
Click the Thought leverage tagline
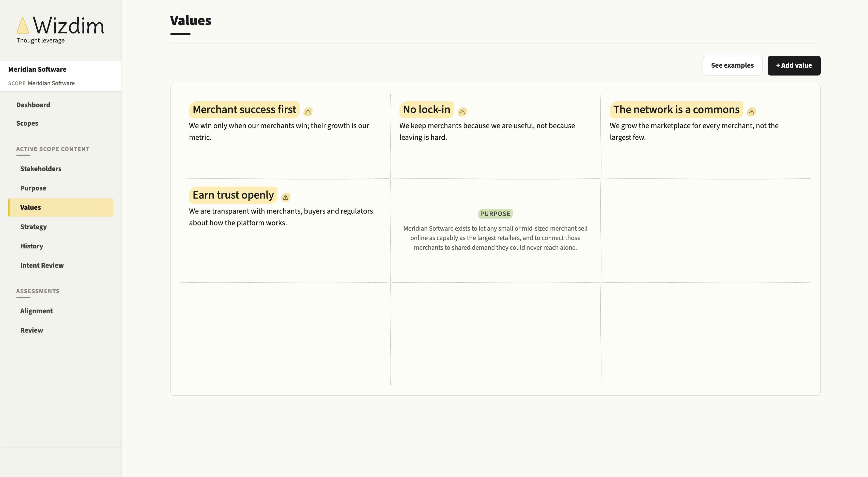pyautogui.click(x=40, y=40)
